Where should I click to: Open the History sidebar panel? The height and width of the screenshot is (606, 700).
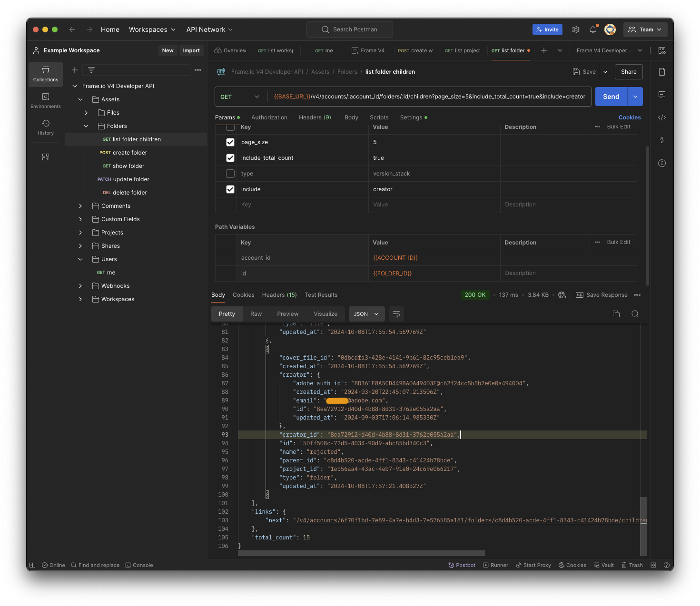[46, 127]
